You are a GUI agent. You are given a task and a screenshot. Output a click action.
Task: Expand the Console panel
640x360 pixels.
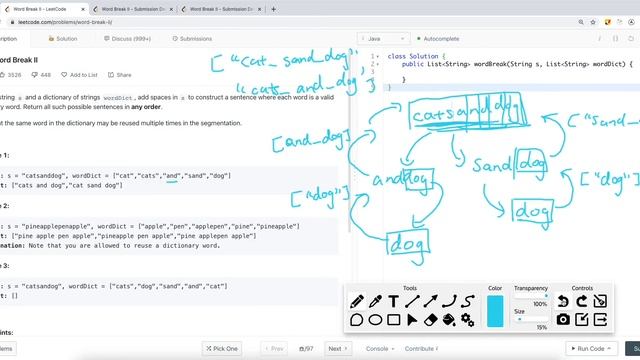point(380,349)
